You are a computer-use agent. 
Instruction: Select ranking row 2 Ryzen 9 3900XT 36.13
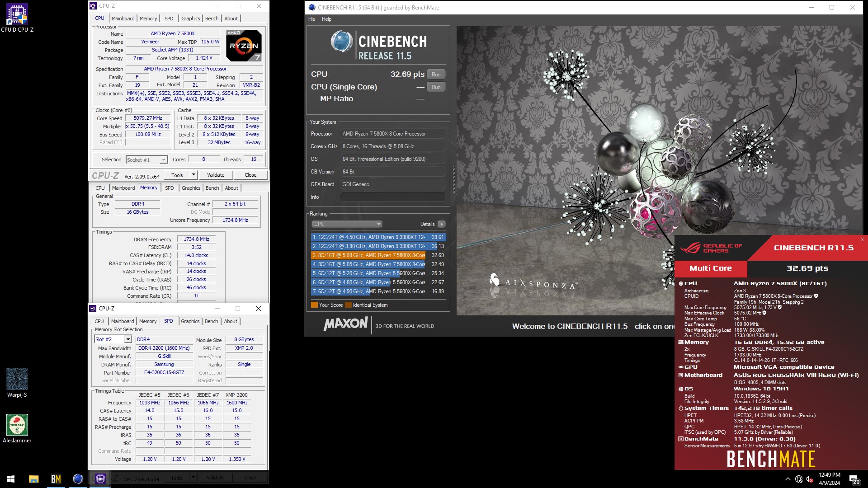pyautogui.click(x=378, y=246)
